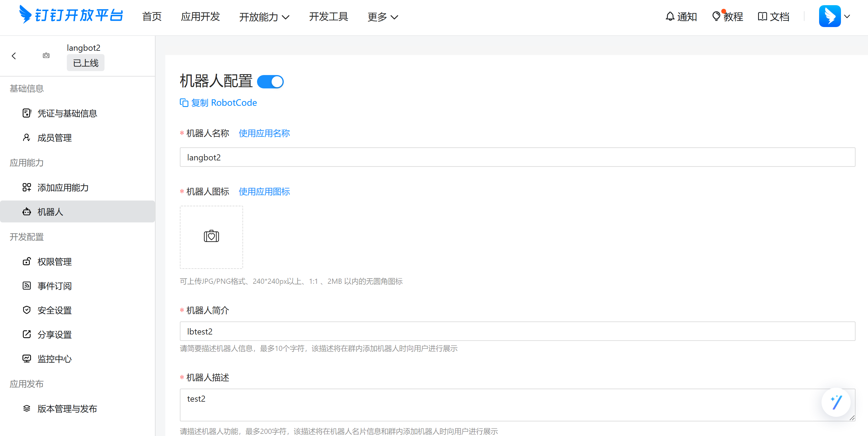868x436 pixels.
Task: Switch to 应用开发 menu item
Action: click(x=200, y=16)
